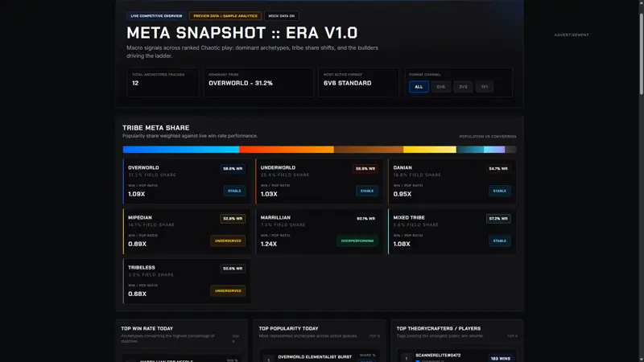Click the 58.6% WR badge on Overworld
This screenshot has width=644, height=362.
click(233, 169)
